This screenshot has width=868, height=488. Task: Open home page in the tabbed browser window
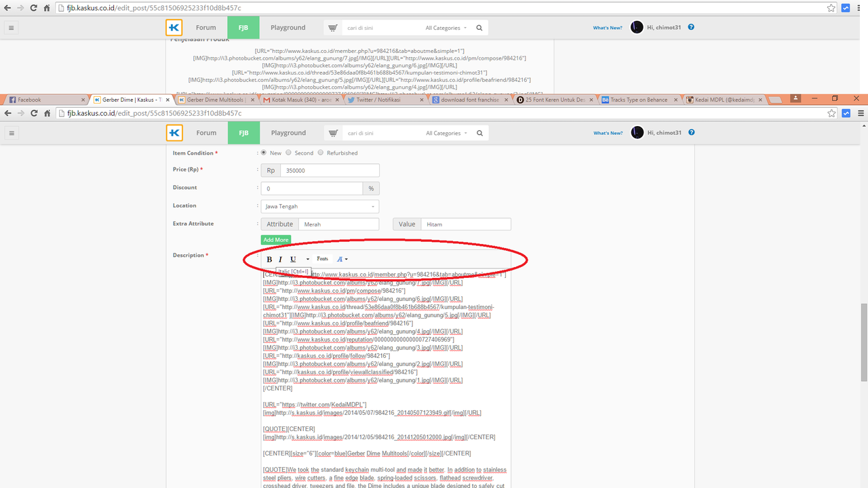point(47,113)
